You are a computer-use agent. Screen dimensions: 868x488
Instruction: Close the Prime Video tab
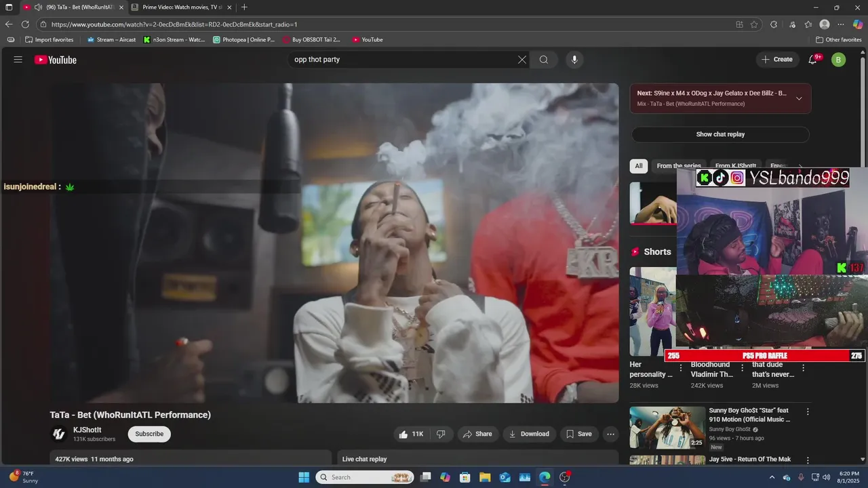point(229,7)
